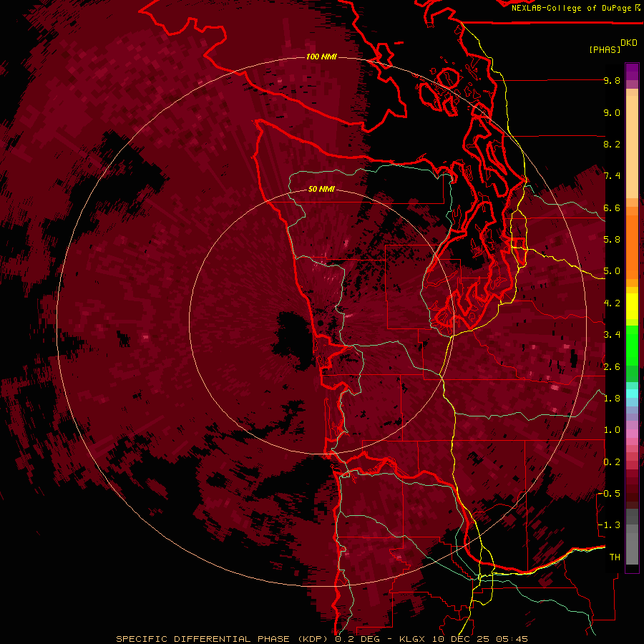
Task: Click the cyan color bar segment
Action: click(x=632, y=394)
